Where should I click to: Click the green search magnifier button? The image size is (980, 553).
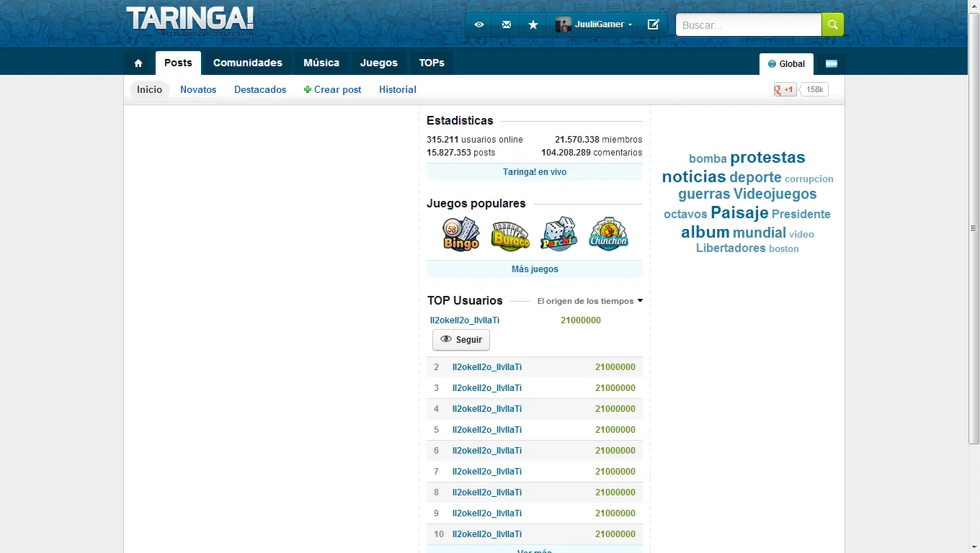(833, 24)
